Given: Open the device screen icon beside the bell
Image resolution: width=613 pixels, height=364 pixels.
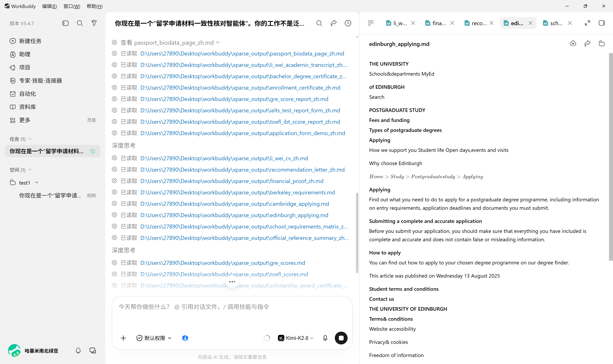Looking at the screenshot, I should 93,350.
